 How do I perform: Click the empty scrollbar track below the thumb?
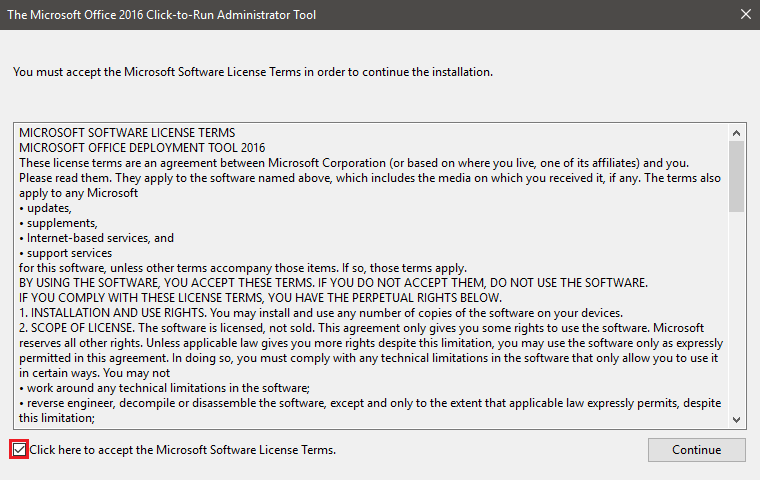coord(736,312)
